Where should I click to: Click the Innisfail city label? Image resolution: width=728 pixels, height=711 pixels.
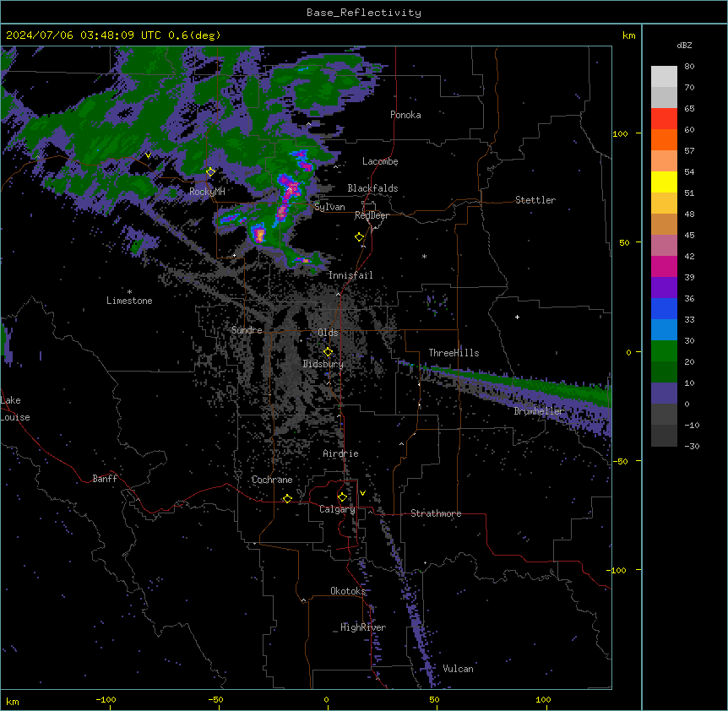point(350,275)
